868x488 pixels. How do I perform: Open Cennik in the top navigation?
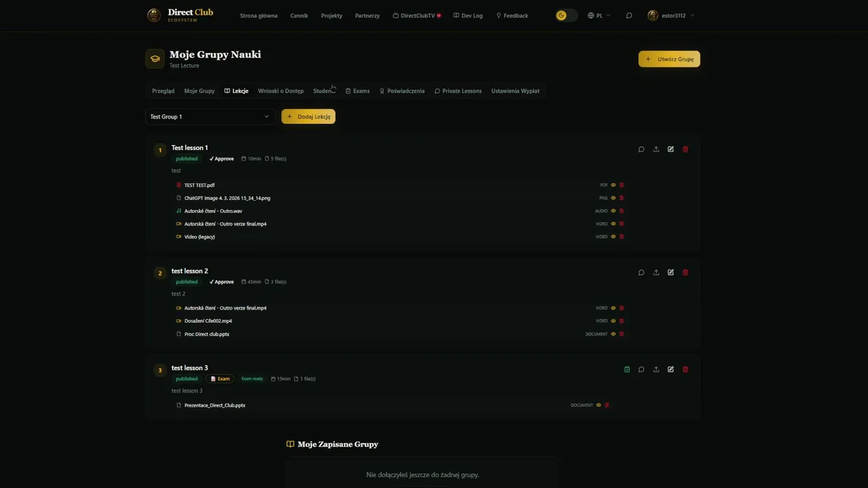click(299, 16)
